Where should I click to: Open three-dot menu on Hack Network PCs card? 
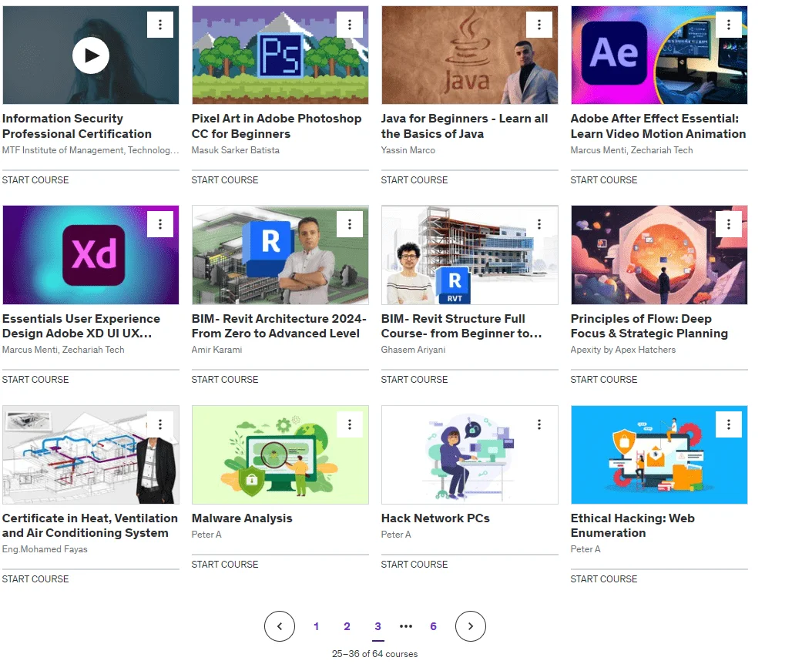[x=539, y=424]
